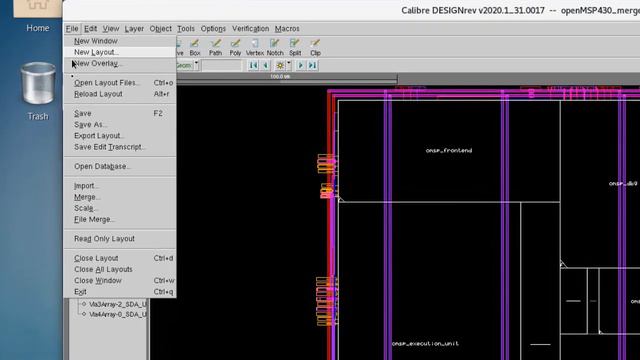The image size is (640, 360).
Task: Open Trash on the desktop
Action: click(x=38, y=91)
